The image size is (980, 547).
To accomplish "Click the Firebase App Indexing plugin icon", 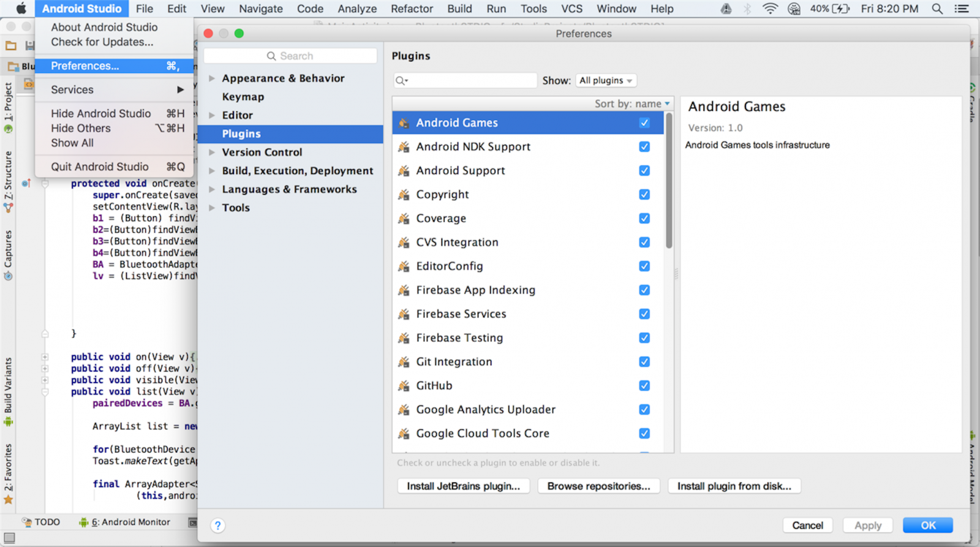I will 404,290.
